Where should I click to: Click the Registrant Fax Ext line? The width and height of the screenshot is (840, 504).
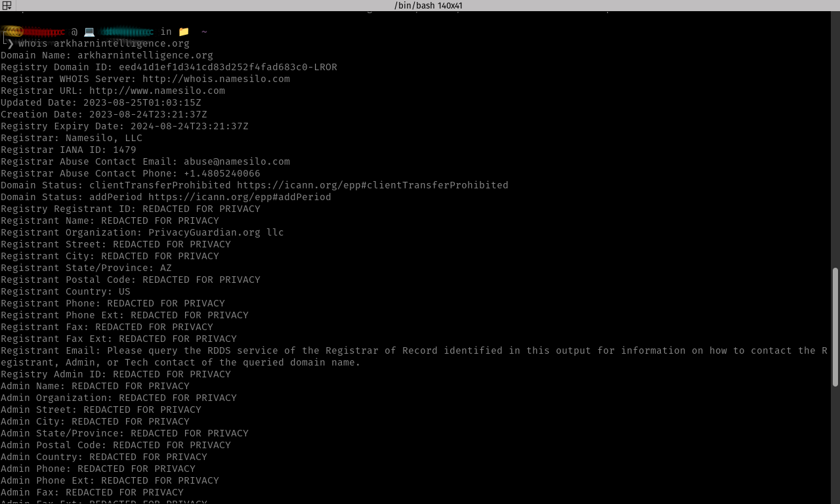(x=119, y=339)
